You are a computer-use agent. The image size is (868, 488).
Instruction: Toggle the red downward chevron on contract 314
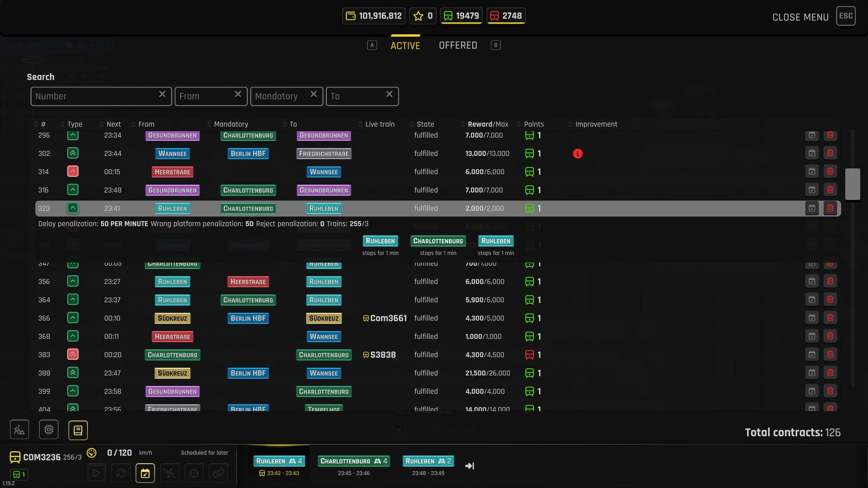click(x=73, y=172)
